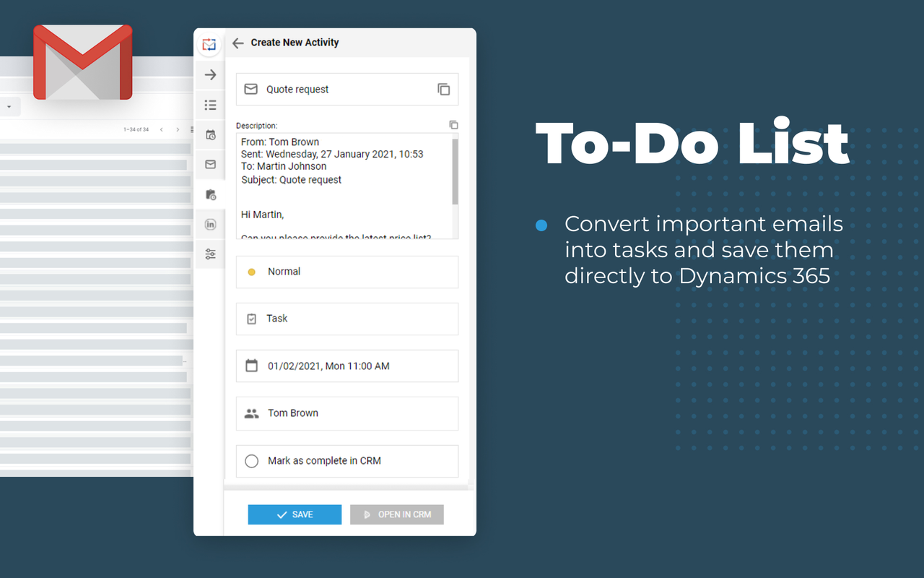The image size is (924, 578).
Task: Click the Gmail logo
Action: (83, 62)
